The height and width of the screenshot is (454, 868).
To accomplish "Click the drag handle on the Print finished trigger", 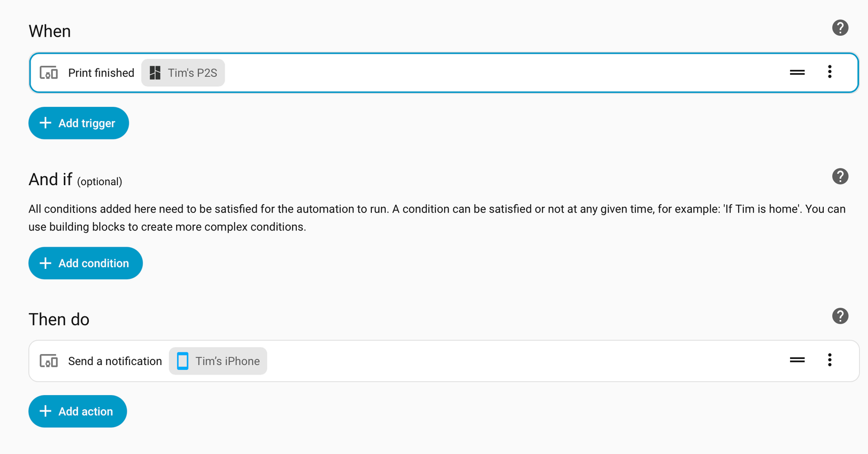I will 797,72.
